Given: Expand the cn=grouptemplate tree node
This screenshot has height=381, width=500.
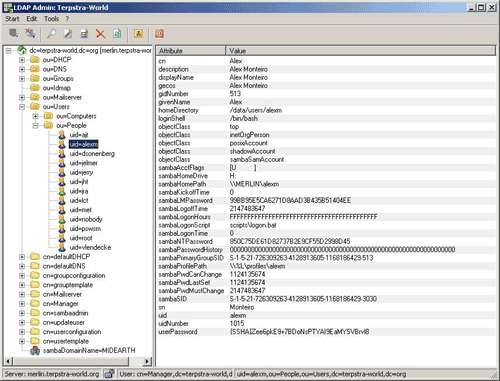Looking at the screenshot, I should pos(22,285).
